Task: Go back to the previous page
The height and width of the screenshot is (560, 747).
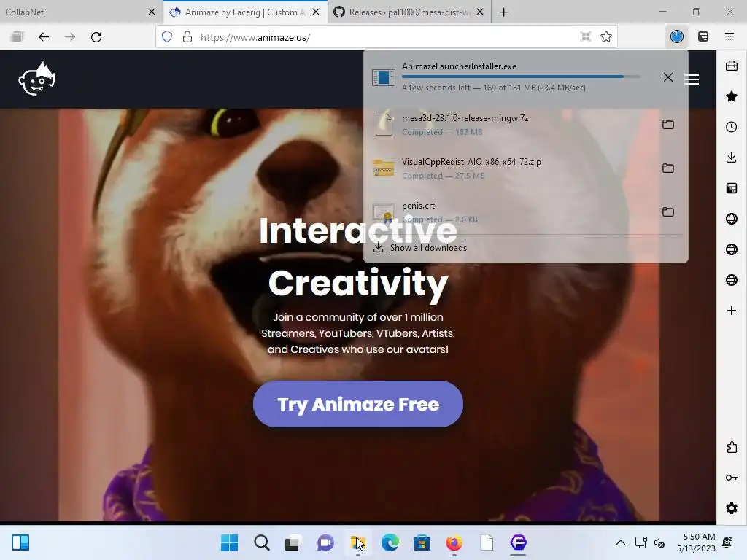Action: pos(44,36)
